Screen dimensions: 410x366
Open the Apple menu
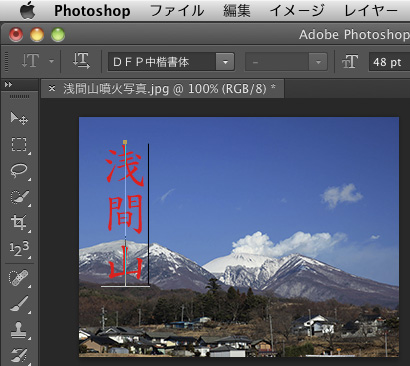pyautogui.click(x=28, y=10)
